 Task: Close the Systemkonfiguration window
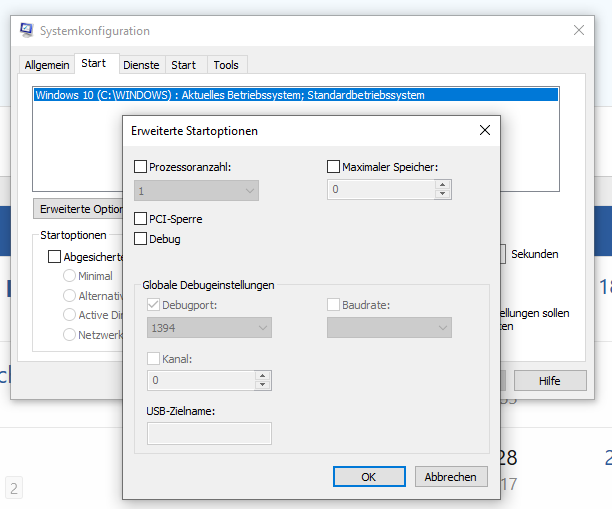[x=579, y=30]
